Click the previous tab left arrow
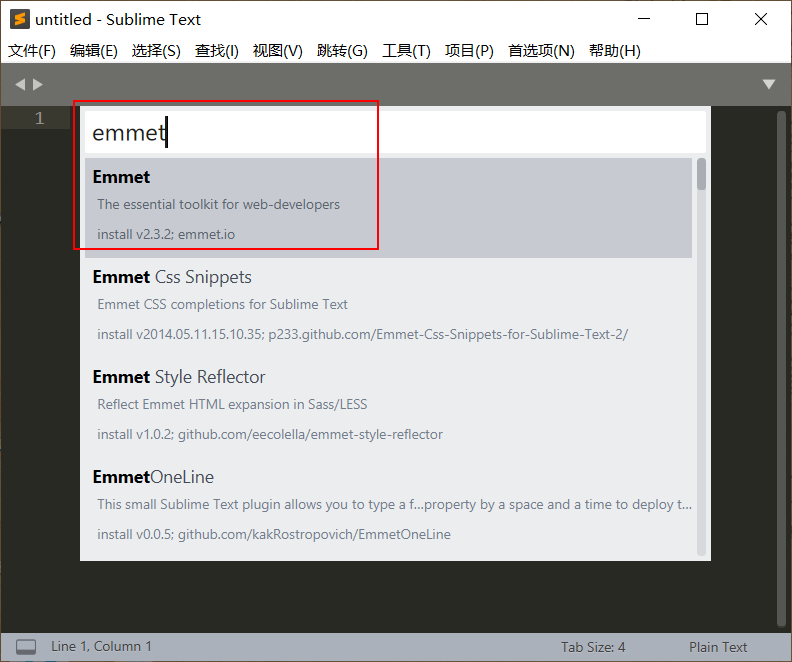792x662 pixels. (x=20, y=84)
